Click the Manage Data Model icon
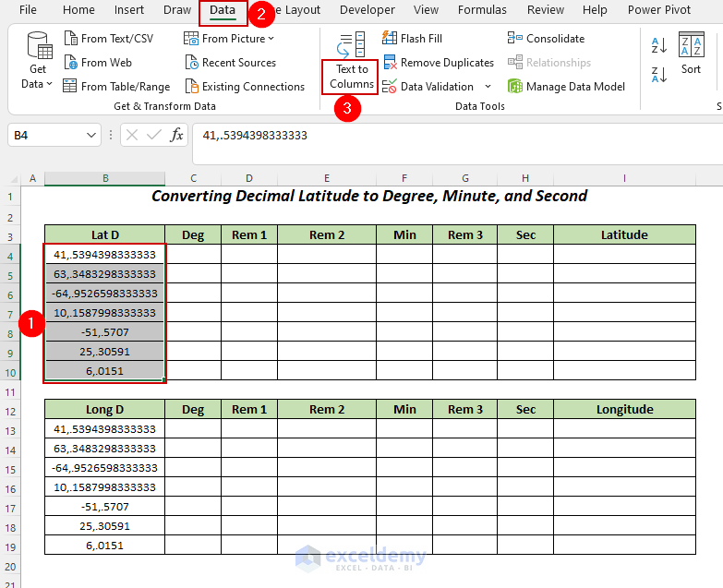Image resolution: width=723 pixels, height=588 pixels. 514,87
